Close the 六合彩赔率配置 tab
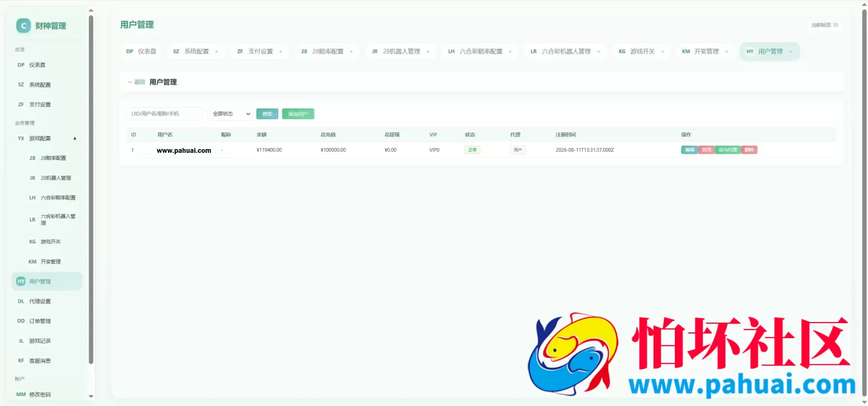The height and width of the screenshot is (406, 868). (510, 52)
